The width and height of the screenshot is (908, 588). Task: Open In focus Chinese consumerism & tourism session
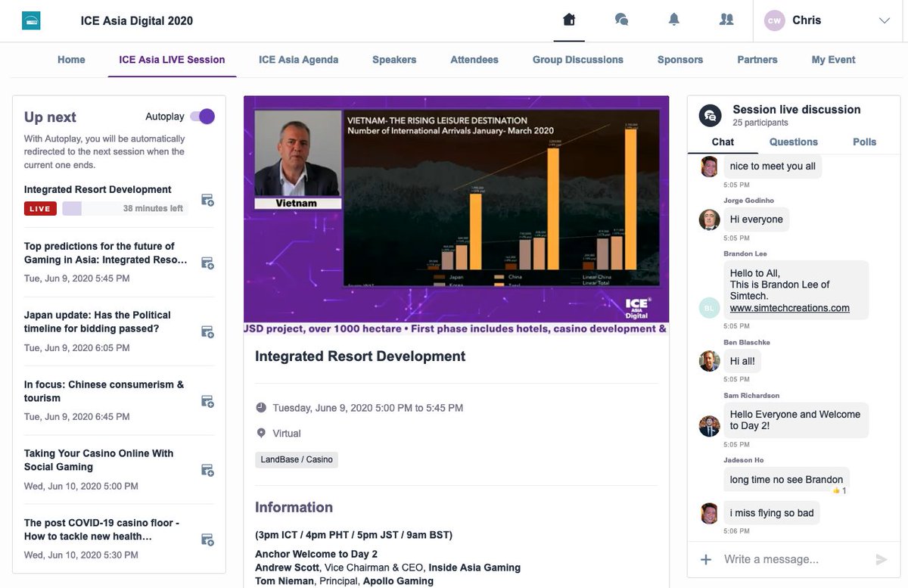(x=104, y=391)
